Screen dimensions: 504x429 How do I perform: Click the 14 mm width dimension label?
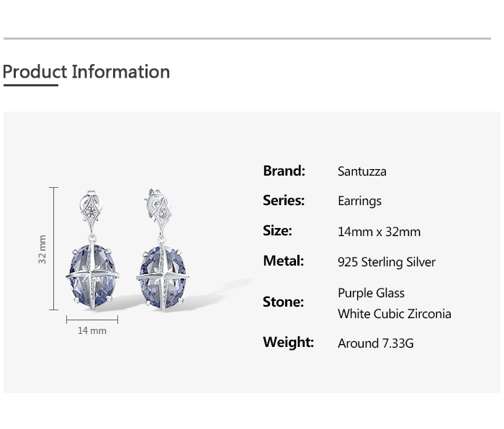92,331
